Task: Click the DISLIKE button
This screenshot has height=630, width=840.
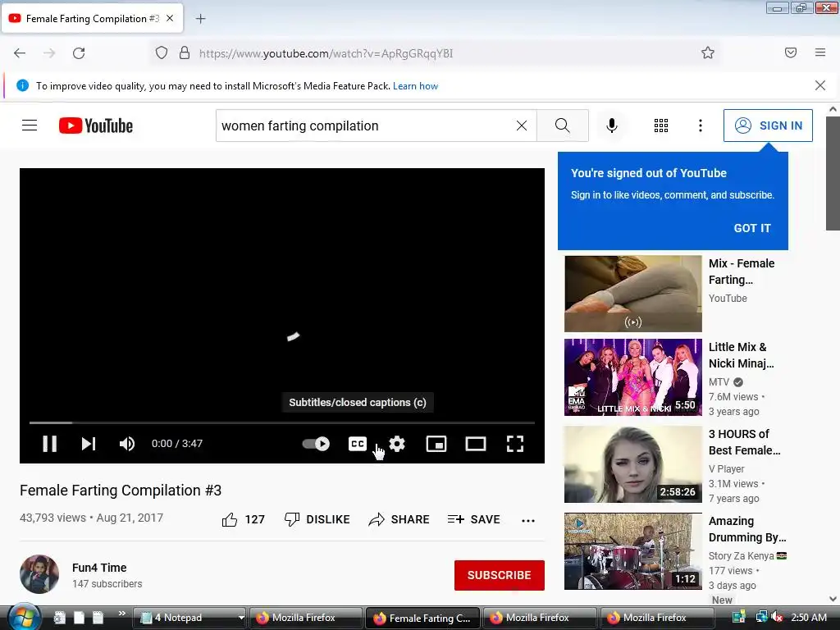Action: pyautogui.click(x=317, y=519)
